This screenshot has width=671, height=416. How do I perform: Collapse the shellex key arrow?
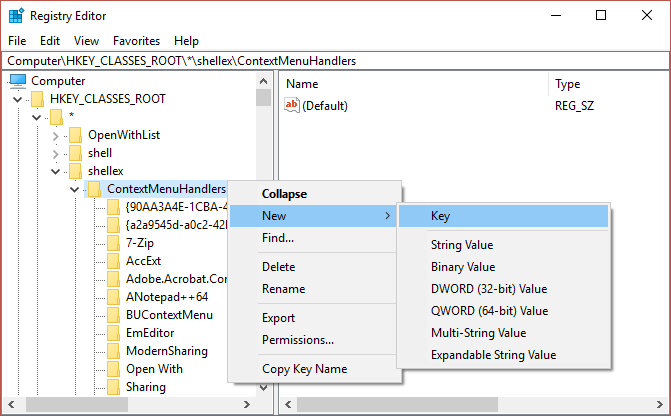pos(55,171)
